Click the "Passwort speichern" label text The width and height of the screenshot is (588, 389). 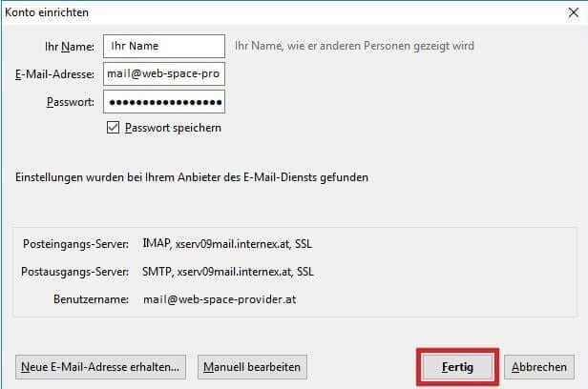173,127
